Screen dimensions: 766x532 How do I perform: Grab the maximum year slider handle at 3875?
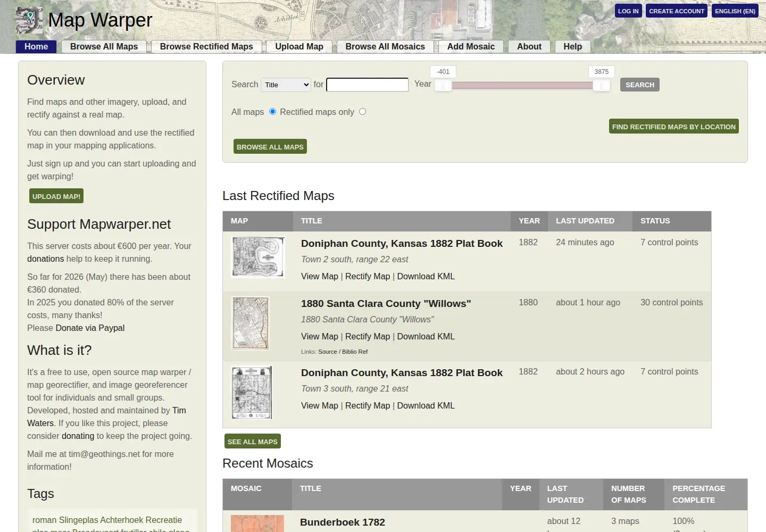601,85
